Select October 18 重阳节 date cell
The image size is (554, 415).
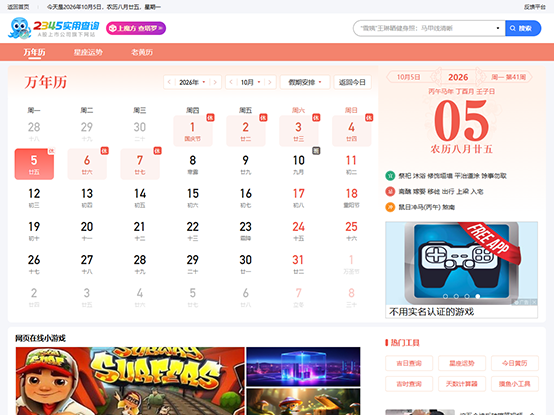(351, 197)
